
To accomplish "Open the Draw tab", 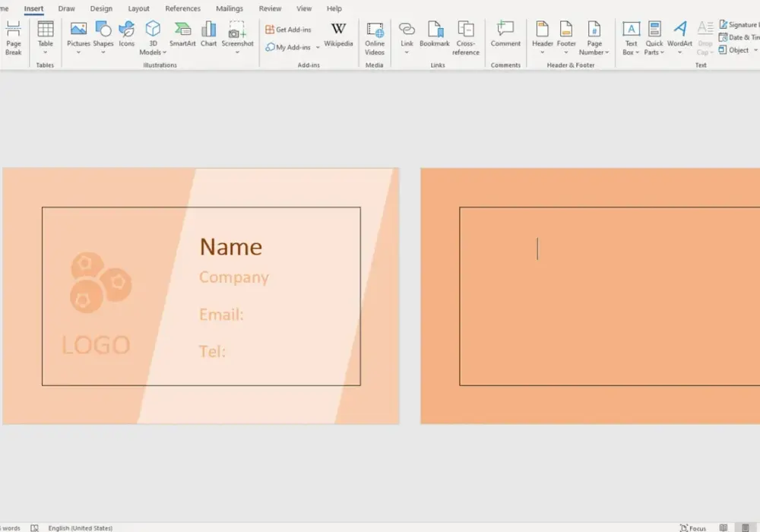I will (66, 8).
